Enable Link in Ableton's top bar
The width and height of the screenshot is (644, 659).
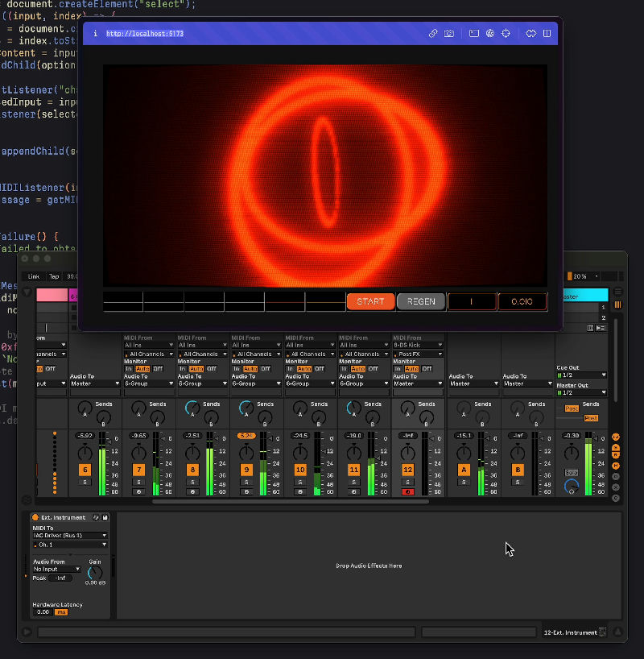[32, 275]
